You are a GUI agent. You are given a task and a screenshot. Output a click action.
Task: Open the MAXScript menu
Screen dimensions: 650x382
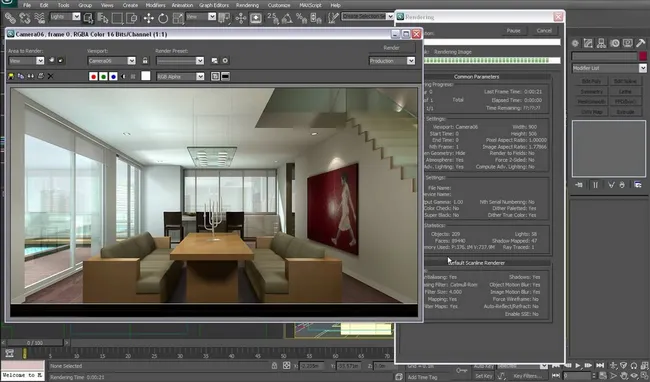[x=310, y=5]
